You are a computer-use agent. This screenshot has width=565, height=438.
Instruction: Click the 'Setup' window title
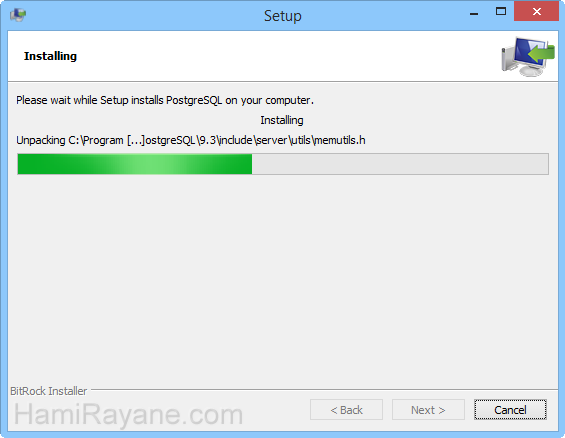(x=282, y=16)
